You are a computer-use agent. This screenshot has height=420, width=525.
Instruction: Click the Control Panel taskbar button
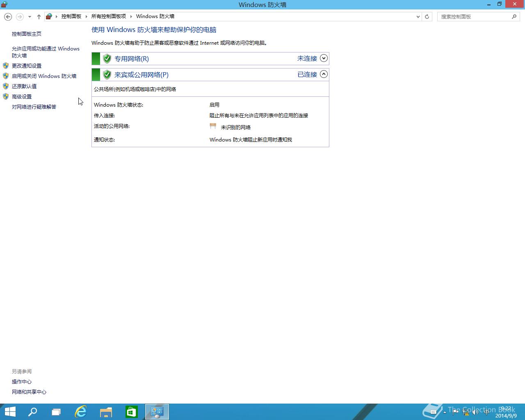coord(157,412)
